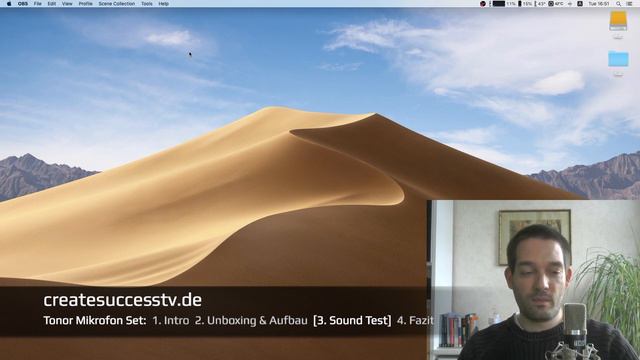Click the 40°C temperature monitor icon

(x=556, y=4)
